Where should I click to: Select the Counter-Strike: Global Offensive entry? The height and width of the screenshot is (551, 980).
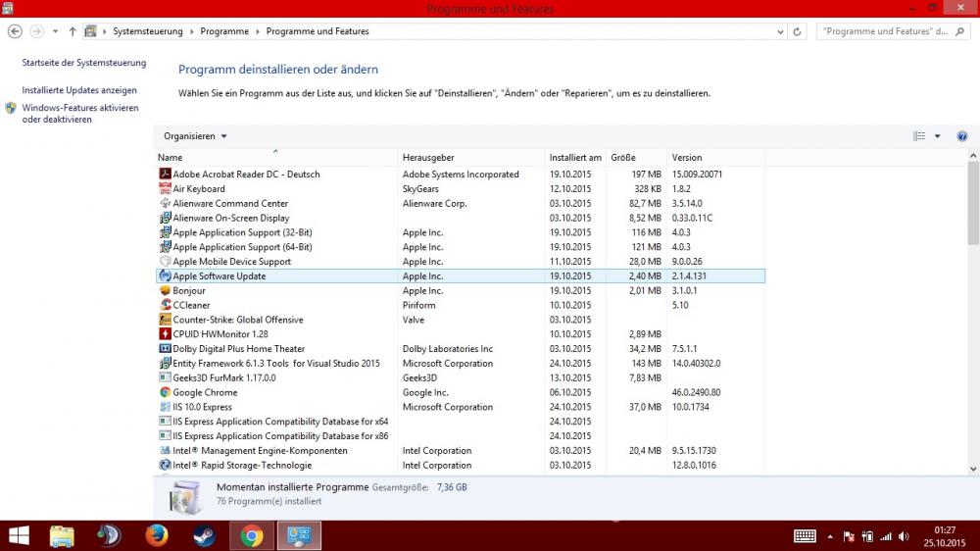point(238,320)
